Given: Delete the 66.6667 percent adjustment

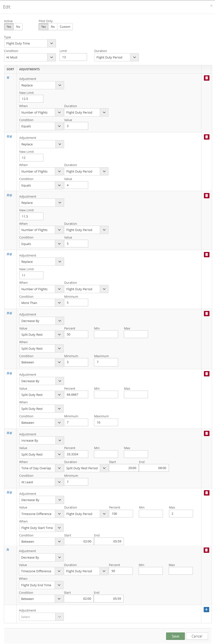Looking at the screenshot, I should (207, 374).
